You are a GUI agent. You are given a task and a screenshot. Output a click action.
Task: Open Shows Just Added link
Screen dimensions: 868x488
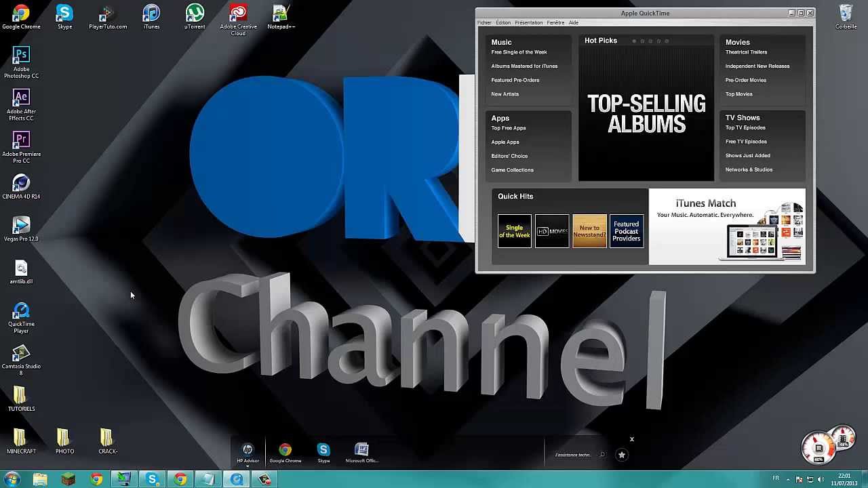747,155
